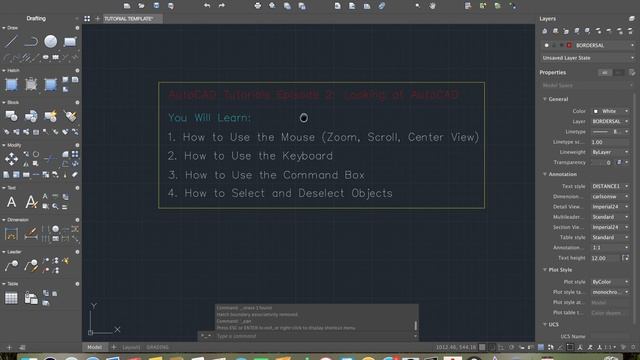640x360 pixels.
Task: Add a new layout with plus button
Action: tap(113, 347)
